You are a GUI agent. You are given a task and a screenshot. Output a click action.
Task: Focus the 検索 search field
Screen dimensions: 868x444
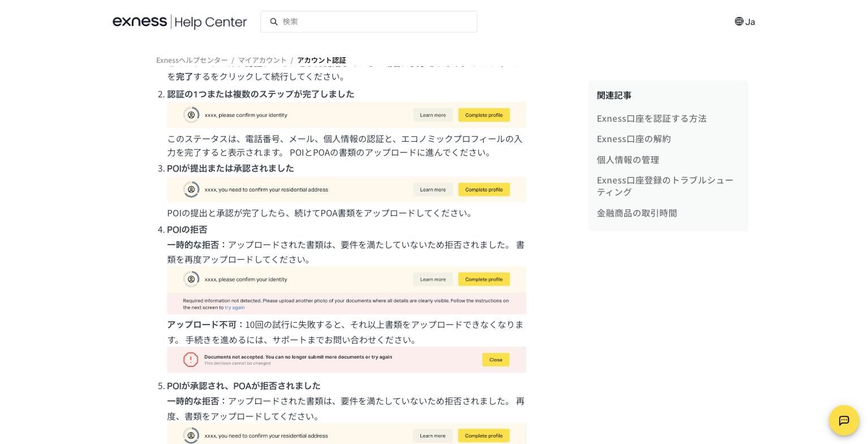pyautogui.click(x=368, y=22)
